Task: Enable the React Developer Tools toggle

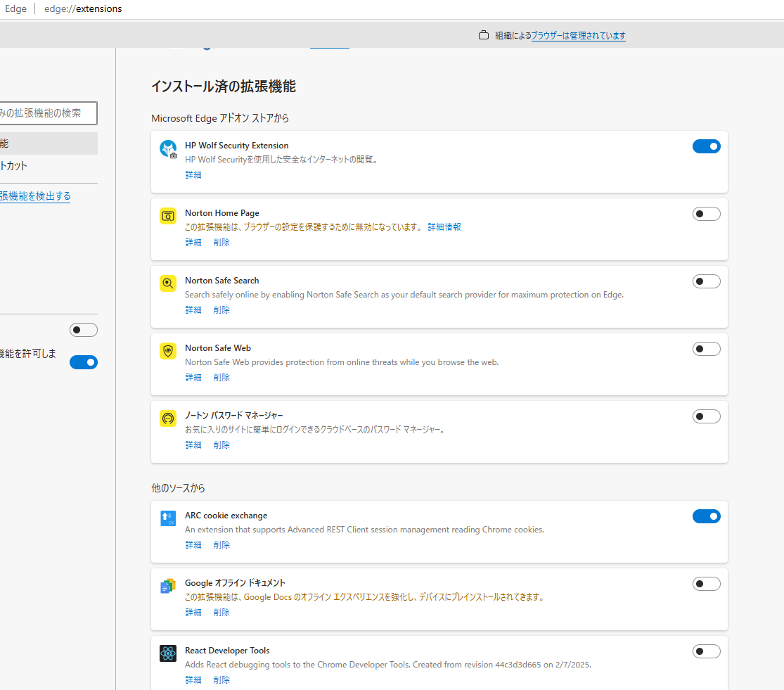Action: [x=706, y=651]
